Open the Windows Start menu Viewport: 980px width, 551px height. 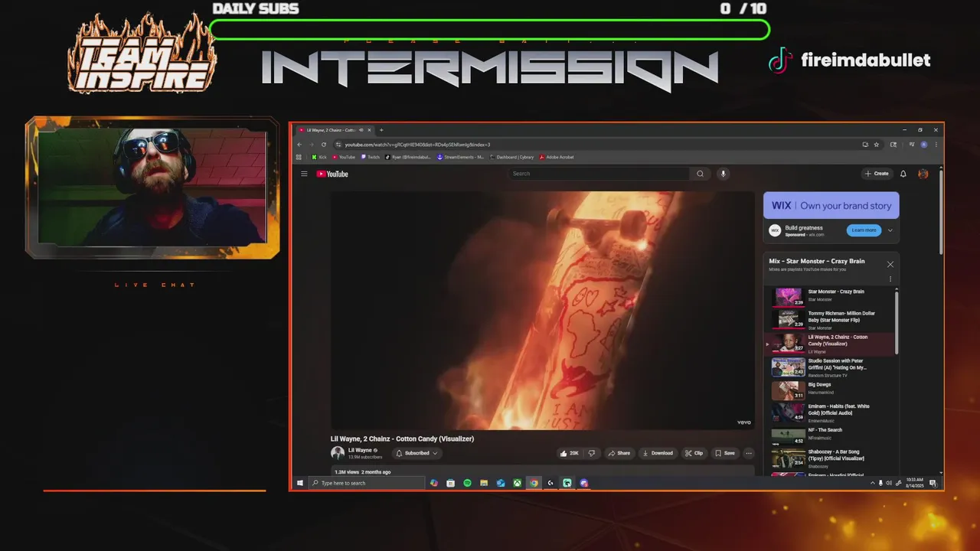[x=299, y=483]
